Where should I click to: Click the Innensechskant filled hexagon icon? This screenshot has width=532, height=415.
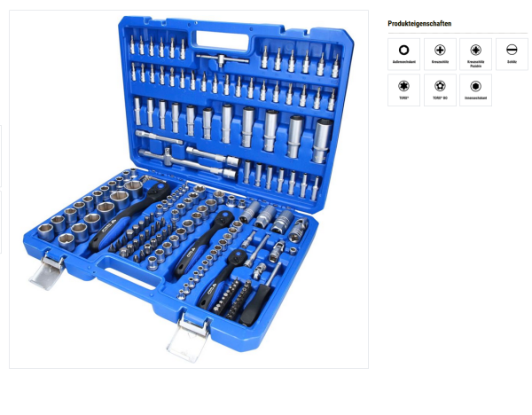point(475,86)
